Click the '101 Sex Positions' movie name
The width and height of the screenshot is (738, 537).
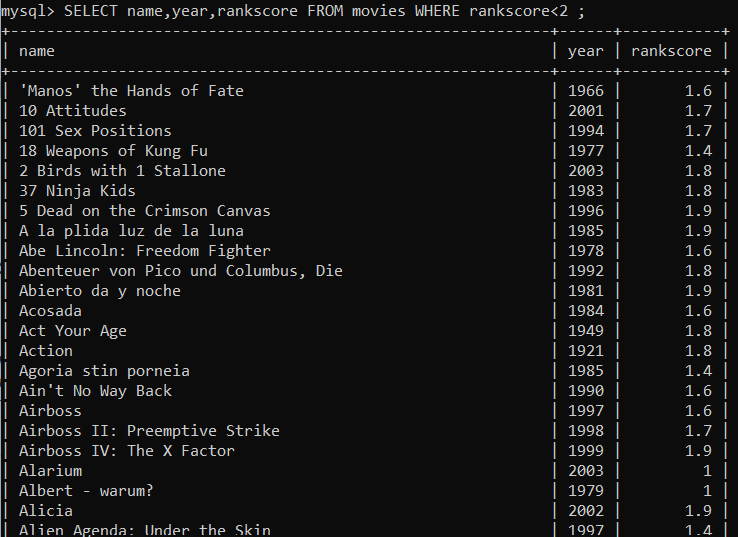point(95,130)
